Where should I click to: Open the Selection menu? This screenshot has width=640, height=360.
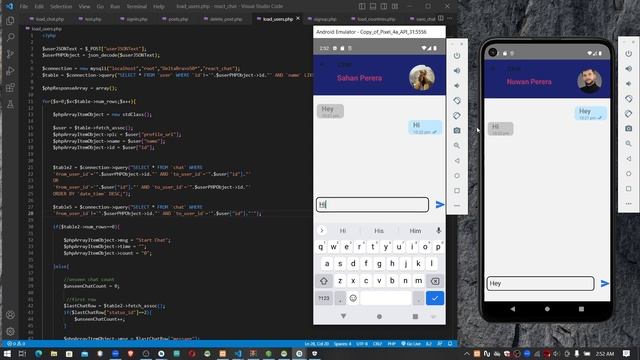tap(61, 7)
